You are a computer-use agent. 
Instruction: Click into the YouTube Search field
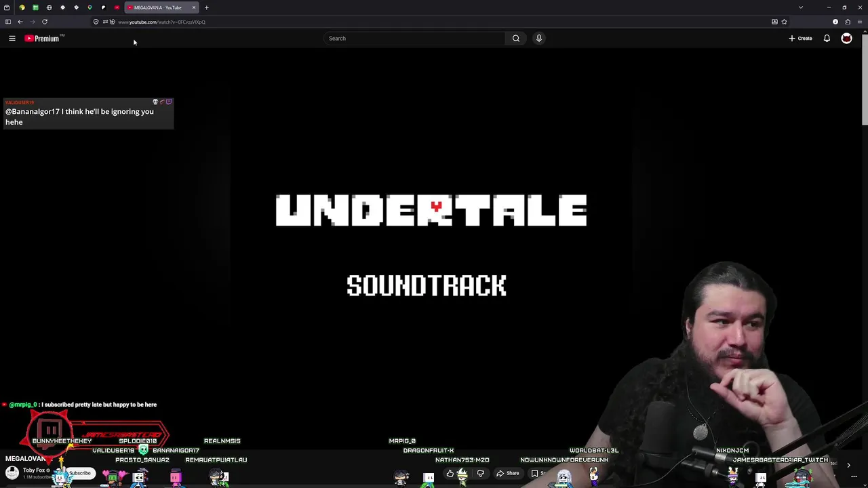point(414,39)
